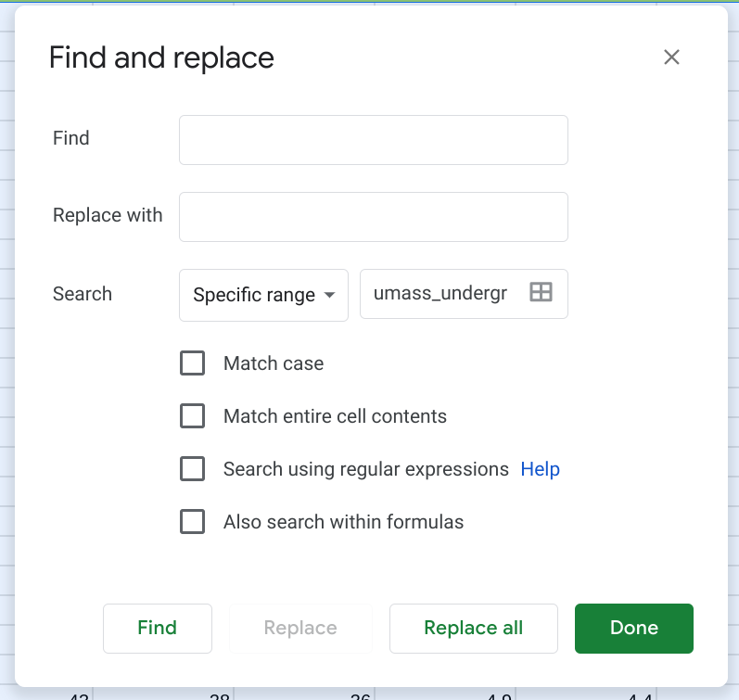Viewport: 739px width, 700px height.
Task: Close the Find and replace dialog
Action: coord(671,57)
